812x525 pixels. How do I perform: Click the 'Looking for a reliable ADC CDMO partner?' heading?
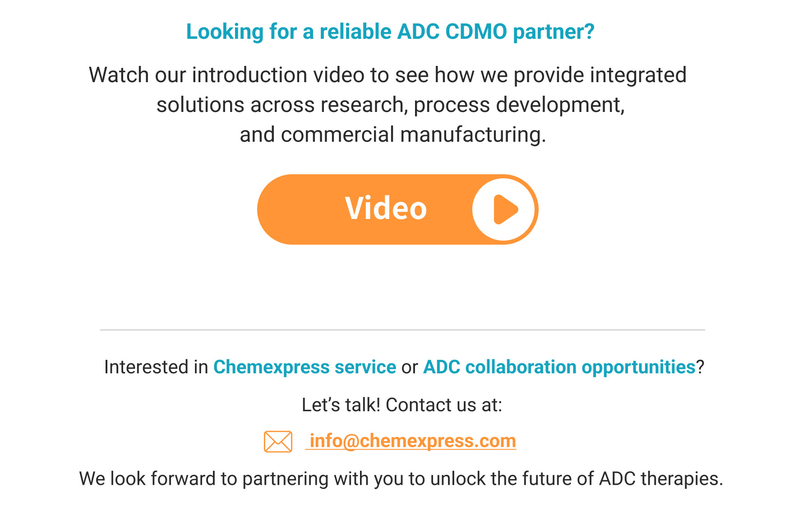point(390,32)
